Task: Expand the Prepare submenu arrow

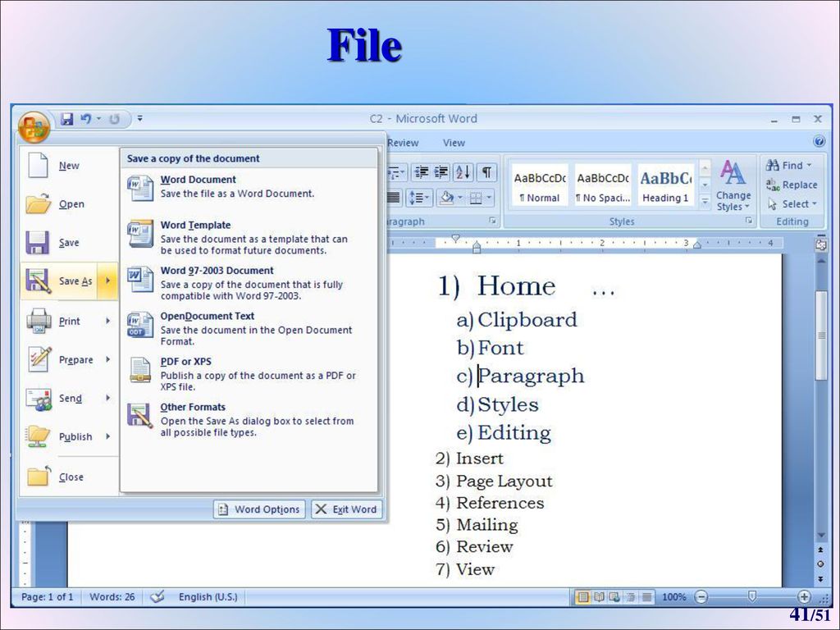Action: click(108, 359)
